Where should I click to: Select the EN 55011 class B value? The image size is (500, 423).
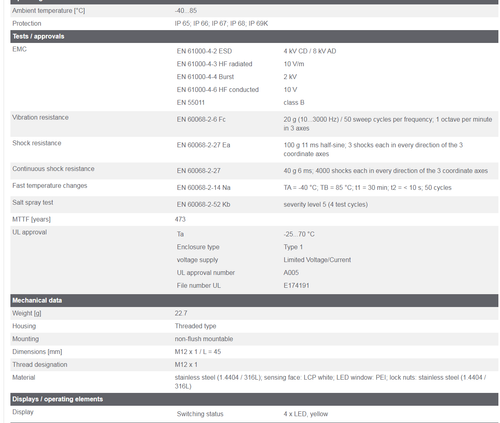(x=294, y=102)
